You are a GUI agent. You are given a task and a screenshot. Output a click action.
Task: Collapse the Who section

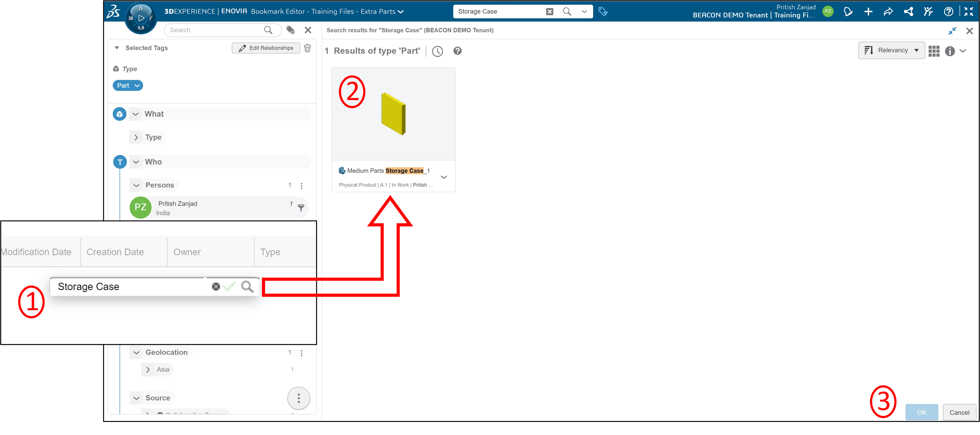coord(136,162)
